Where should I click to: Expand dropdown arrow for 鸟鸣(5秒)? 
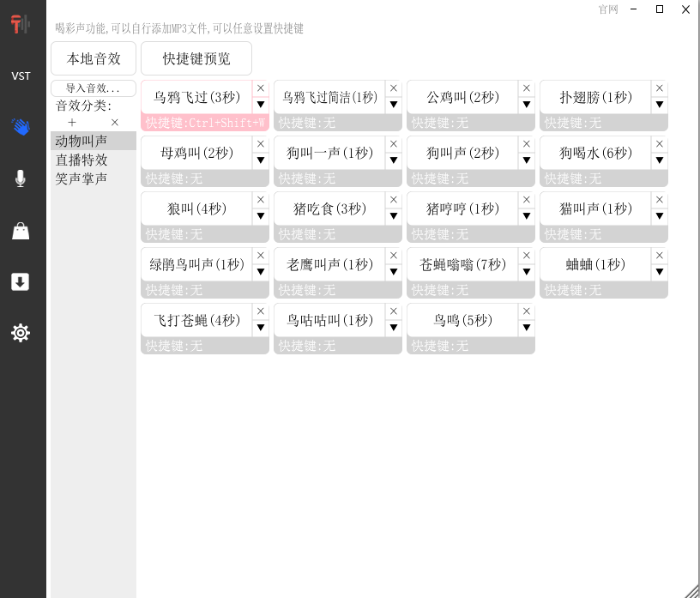(527, 328)
